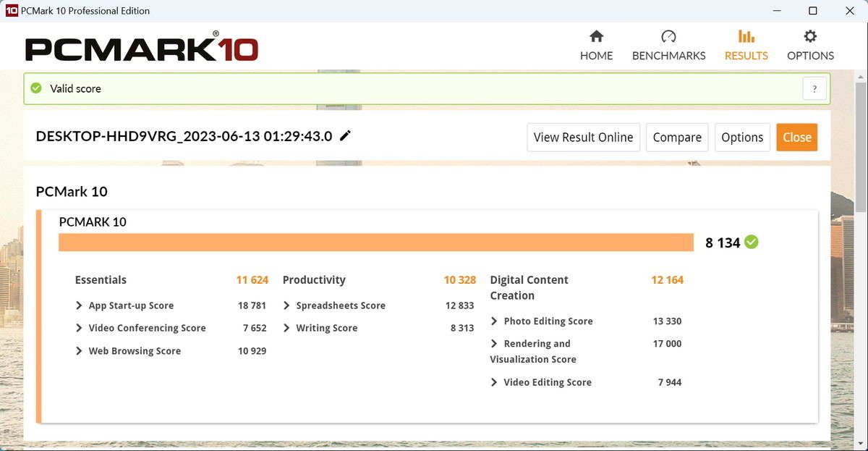Go to the HOME tab
This screenshot has width=868, height=451.
click(x=596, y=56)
